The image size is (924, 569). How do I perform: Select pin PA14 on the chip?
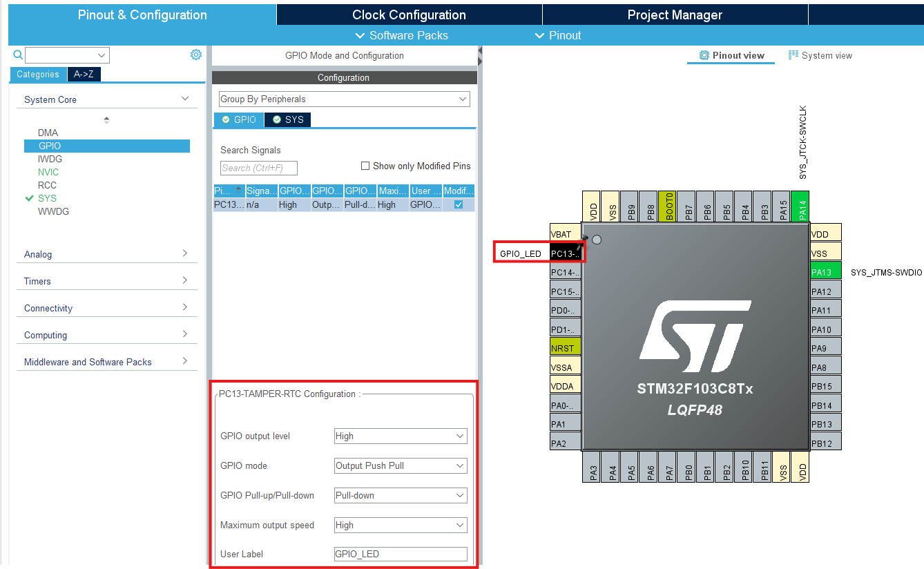coord(800,206)
